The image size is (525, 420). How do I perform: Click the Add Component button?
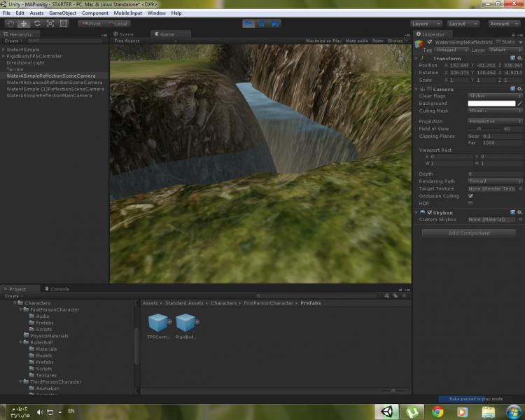point(469,233)
